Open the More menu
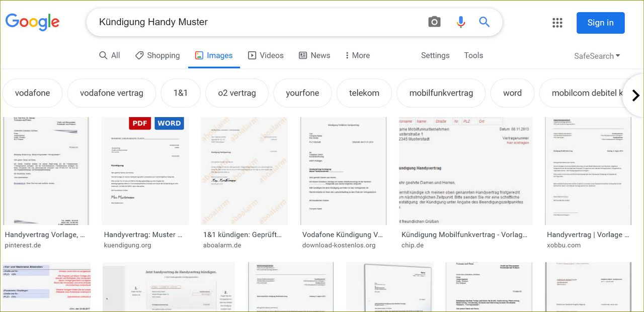The image size is (644, 312). pyautogui.click(x=357, y=55)
